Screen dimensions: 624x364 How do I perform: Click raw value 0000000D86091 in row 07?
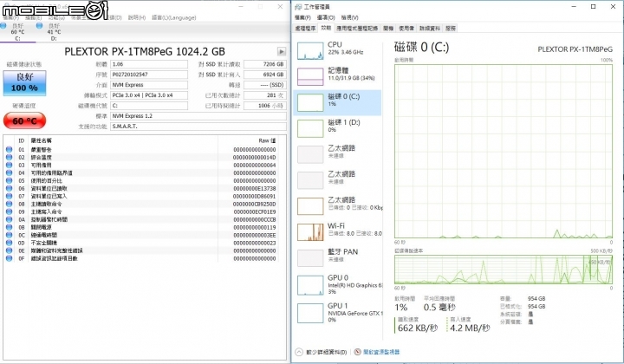(x=255, y=196)
